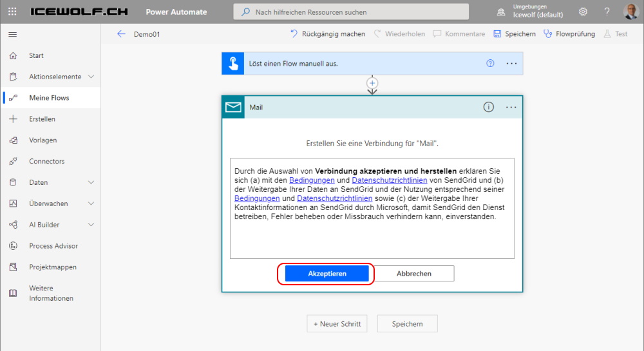Expand the AI Builder submenu chevron

[91, 225]
